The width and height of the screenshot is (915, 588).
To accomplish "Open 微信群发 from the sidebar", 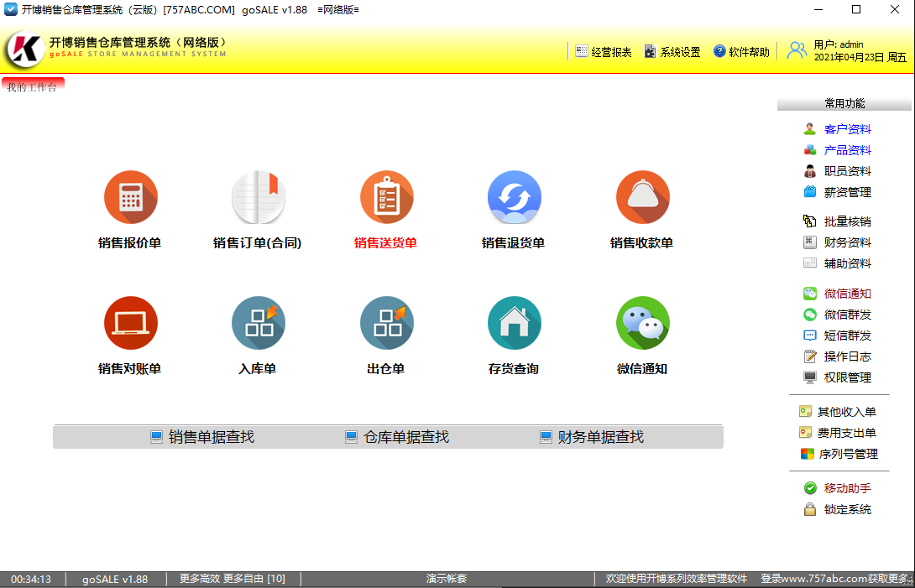I will [847, 315].
